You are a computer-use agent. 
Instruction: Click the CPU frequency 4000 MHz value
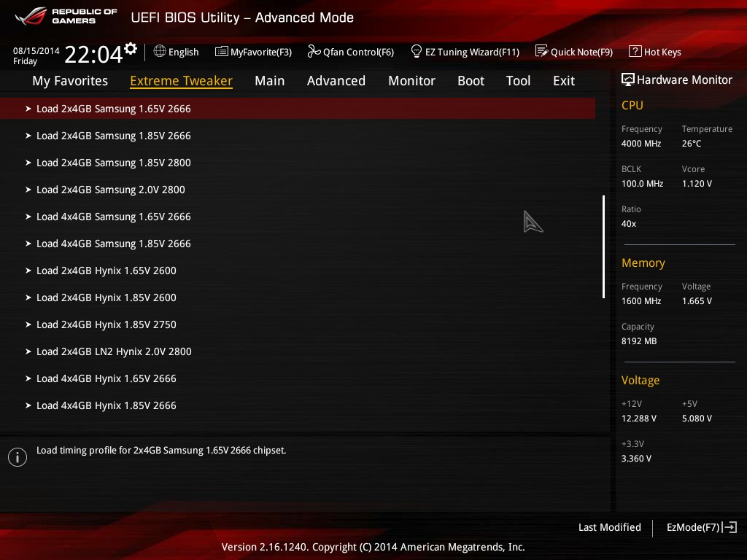pyautogui.click(x=640, y=144)
